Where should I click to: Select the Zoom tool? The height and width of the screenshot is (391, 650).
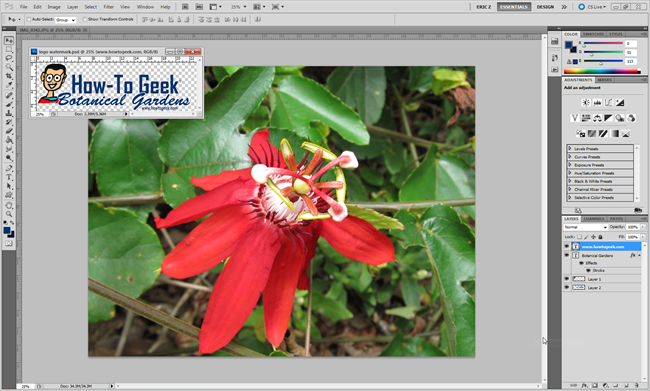pyautogui.click(x=9, y=214)
